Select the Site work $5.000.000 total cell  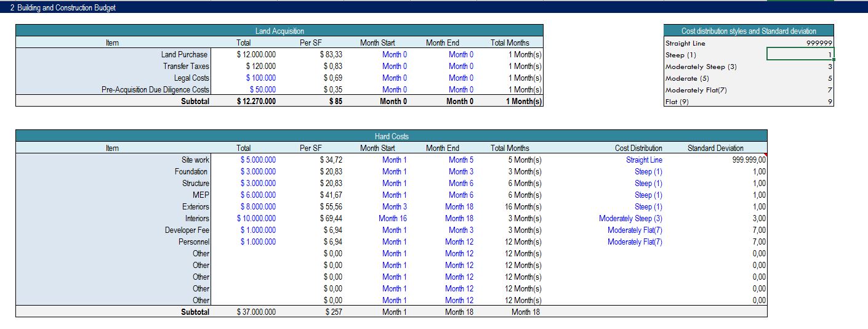pyautogui.click(x=258, y=160)
